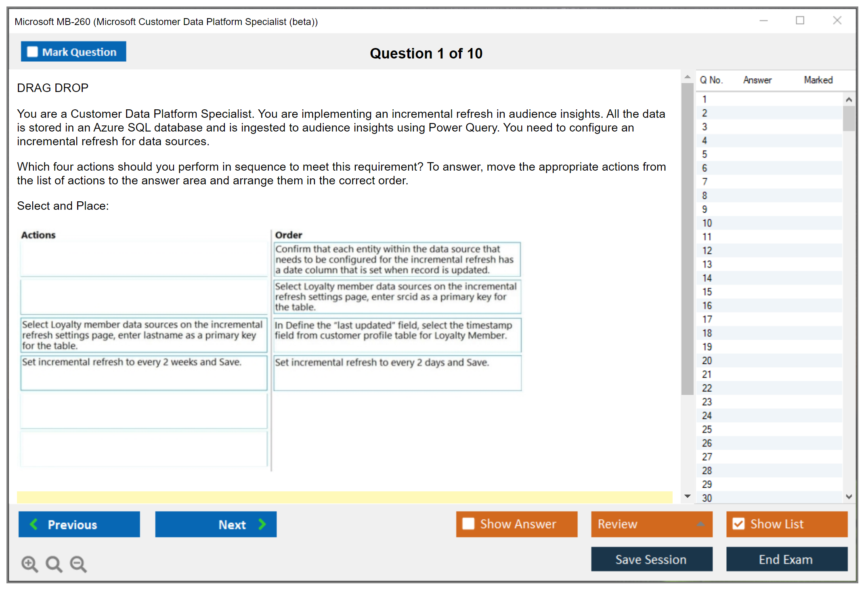
Task: Click the Answer column header
Action: point(757,80)
